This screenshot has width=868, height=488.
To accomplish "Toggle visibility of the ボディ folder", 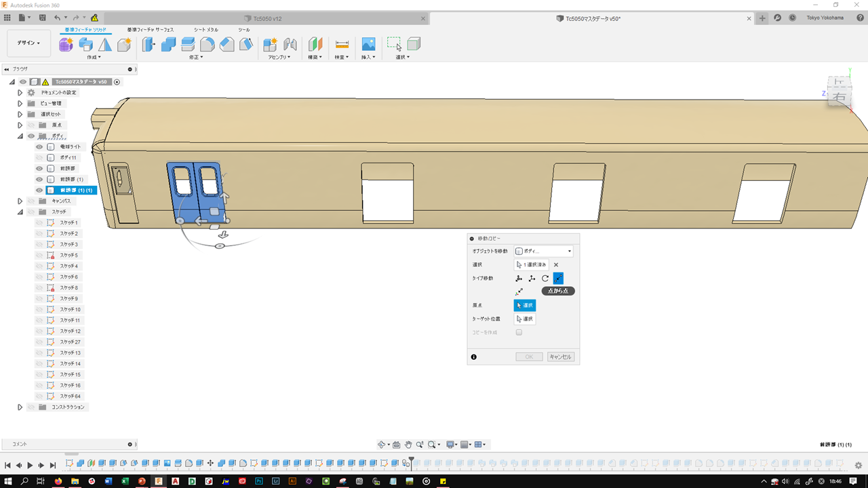I will (31, 136).
